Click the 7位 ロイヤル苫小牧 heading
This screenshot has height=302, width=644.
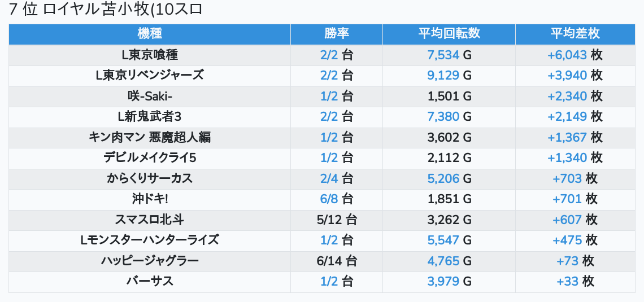(106, 10)
